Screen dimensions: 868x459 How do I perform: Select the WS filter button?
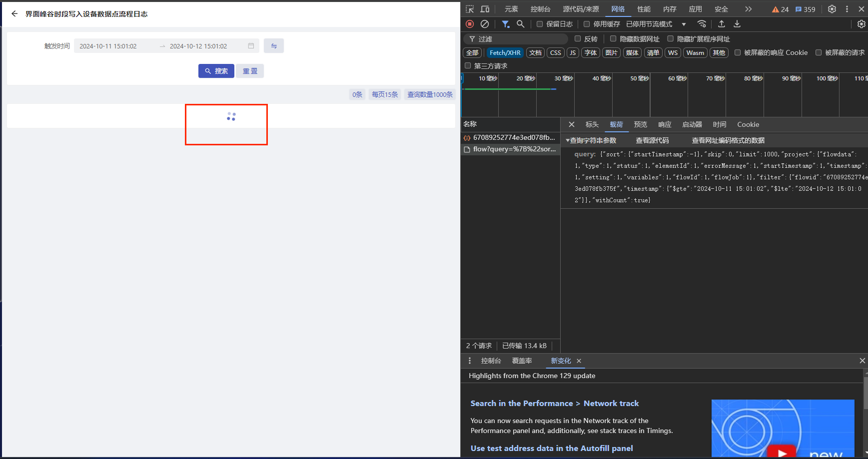click(x=673, y=52)
